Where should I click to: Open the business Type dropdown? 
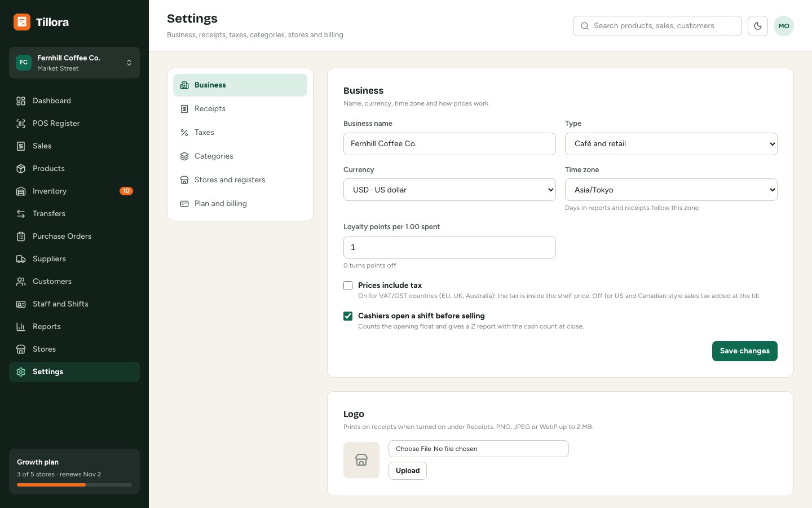tap(671, 144)
